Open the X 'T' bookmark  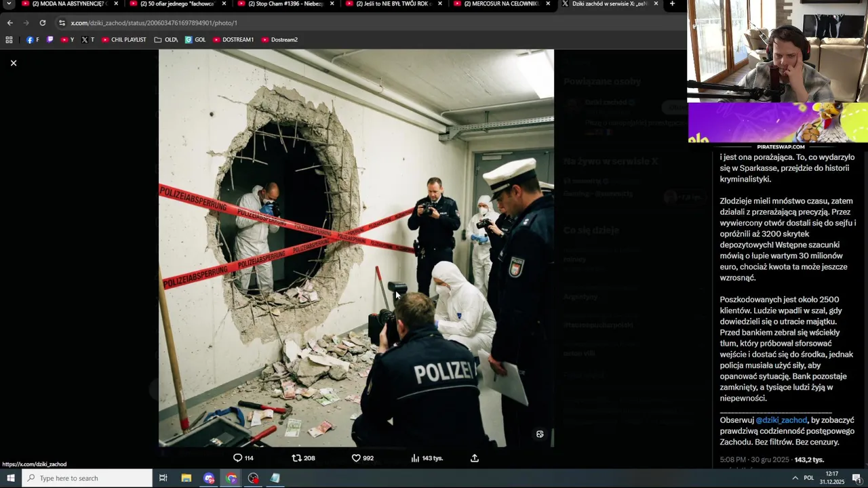click(x=87, y=40)
